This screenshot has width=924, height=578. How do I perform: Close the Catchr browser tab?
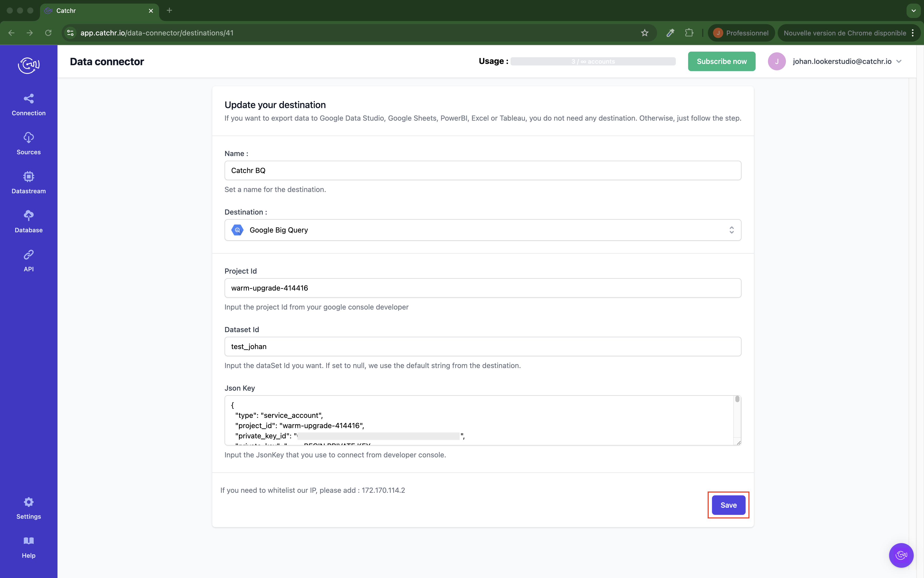pyautogui.click(x=151, y=11)
